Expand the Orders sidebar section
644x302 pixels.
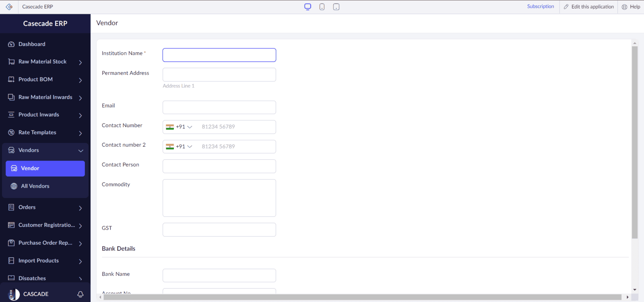click(80, 208)
